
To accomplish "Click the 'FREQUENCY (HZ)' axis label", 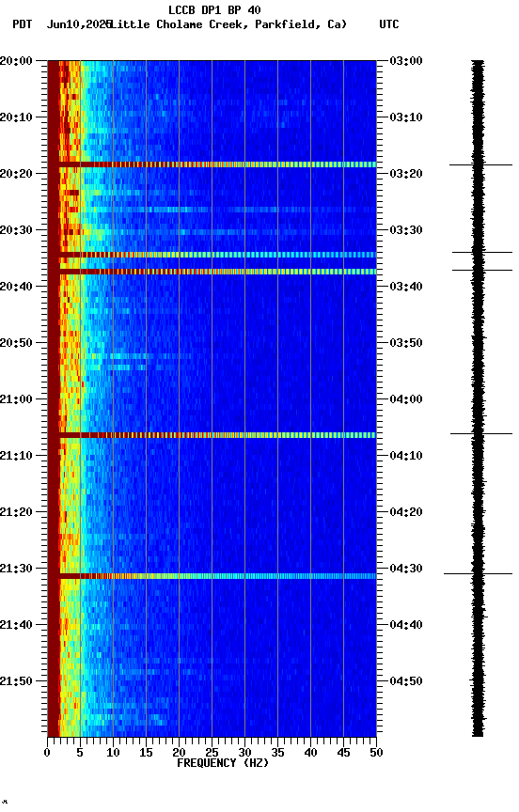I will [223, 763].
